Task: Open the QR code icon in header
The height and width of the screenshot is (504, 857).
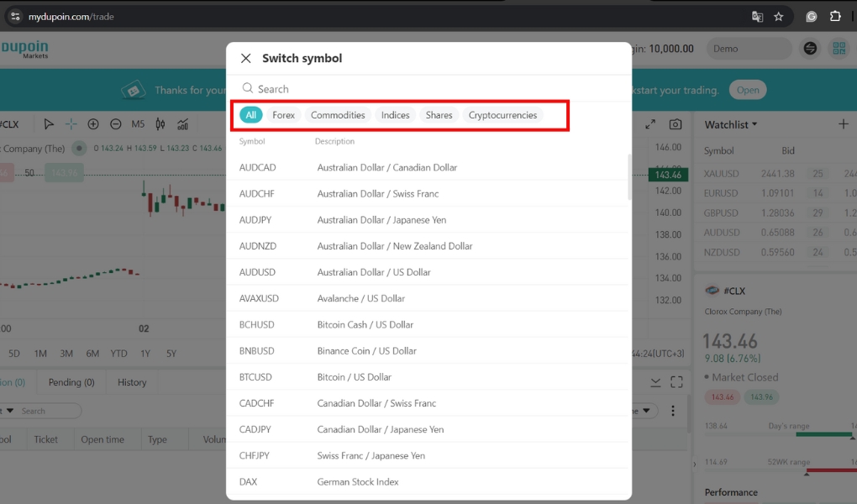Action: [839, 49]
